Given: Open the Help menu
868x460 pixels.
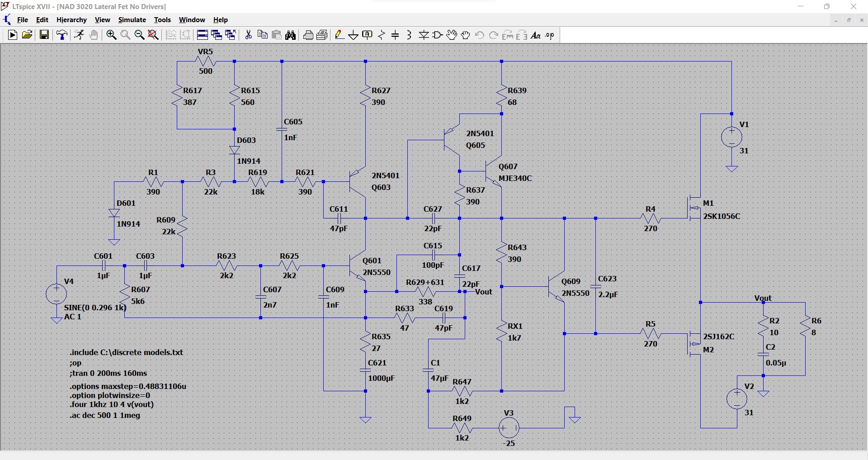Looking at the screenshot, I should tap(221, 20).
